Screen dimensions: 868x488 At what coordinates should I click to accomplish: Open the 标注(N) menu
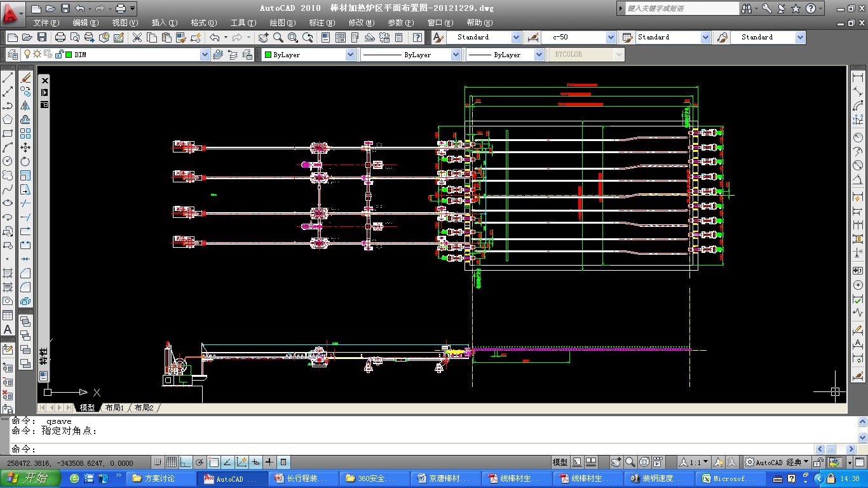click(x=322, y=22)
